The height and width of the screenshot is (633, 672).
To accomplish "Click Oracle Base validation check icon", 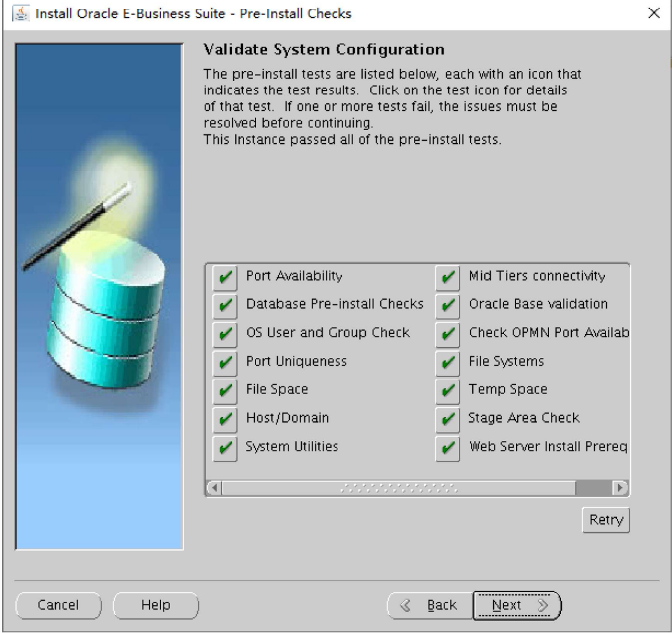I will pyautogui.click(x=448, y=306).
